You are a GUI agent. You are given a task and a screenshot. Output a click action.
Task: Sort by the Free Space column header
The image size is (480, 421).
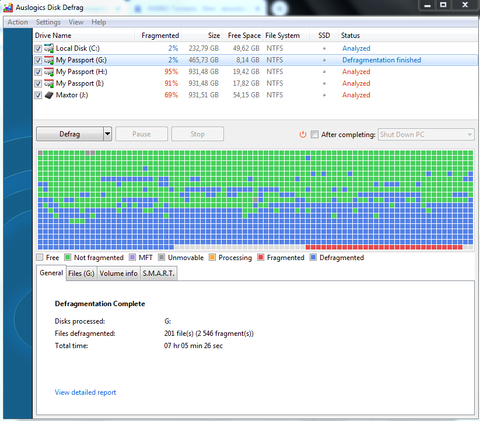[x=243, y=35]
